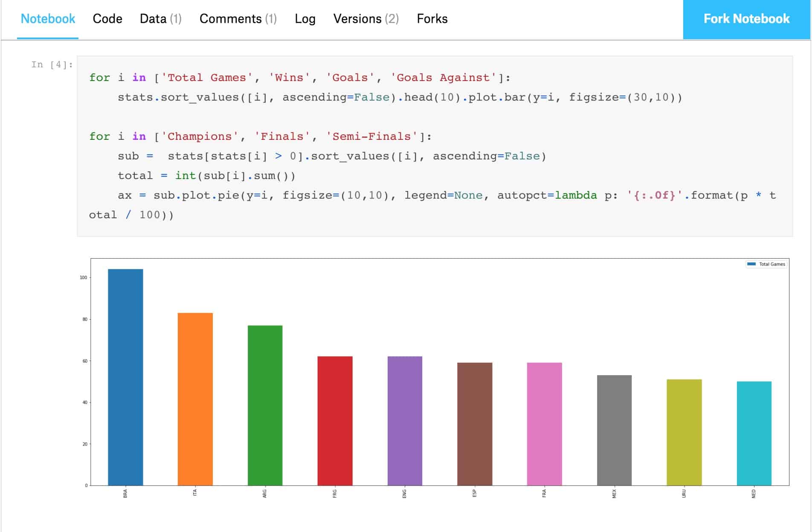Click the FRA axis label

544,494
